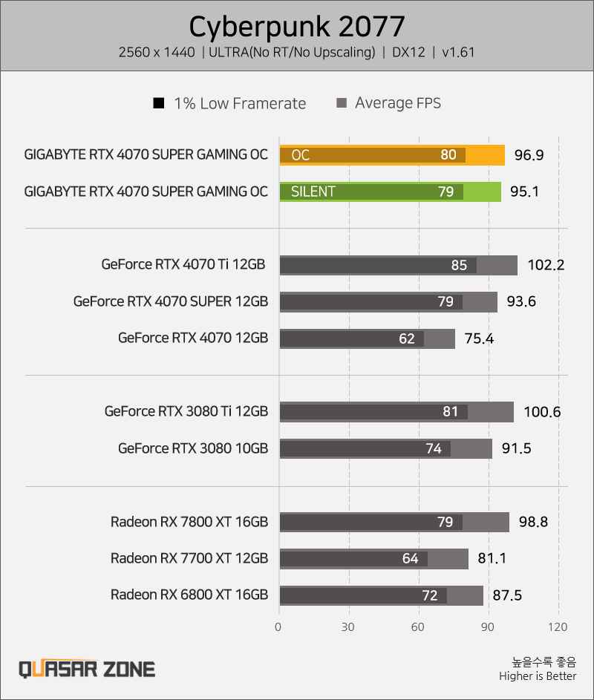This screenshot has height=700, width=594.
Task: Click the Radeon RX 6800 XT 16GB label
Action: click(x=189, y=595)
